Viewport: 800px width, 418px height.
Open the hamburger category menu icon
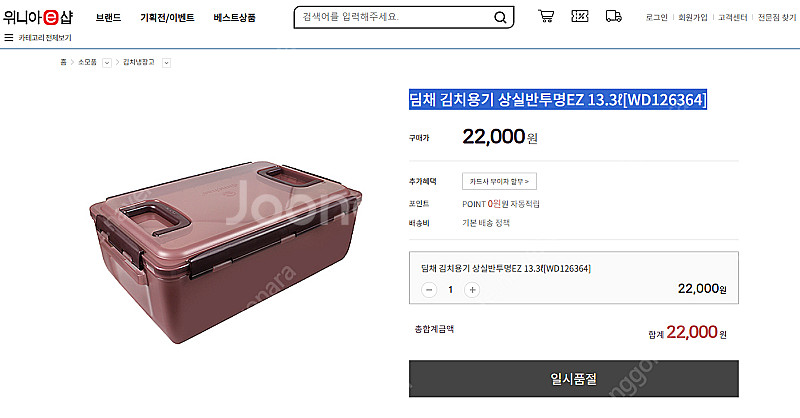[x=8, y=37]
